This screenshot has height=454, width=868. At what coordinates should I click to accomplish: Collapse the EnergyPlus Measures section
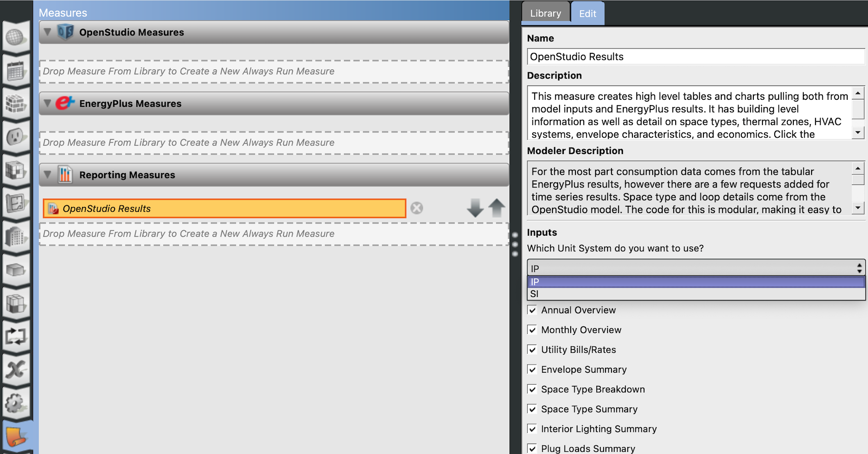[x=48, y=103]
